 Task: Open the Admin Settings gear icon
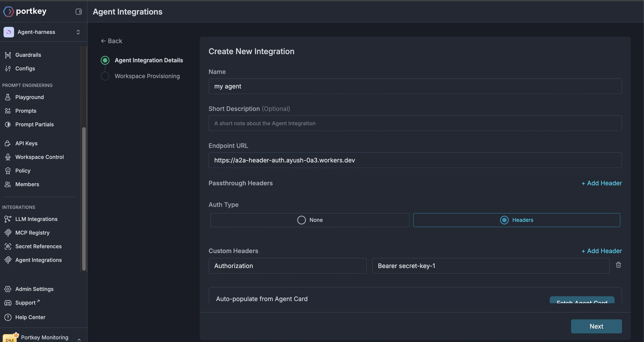click(8, 289)
